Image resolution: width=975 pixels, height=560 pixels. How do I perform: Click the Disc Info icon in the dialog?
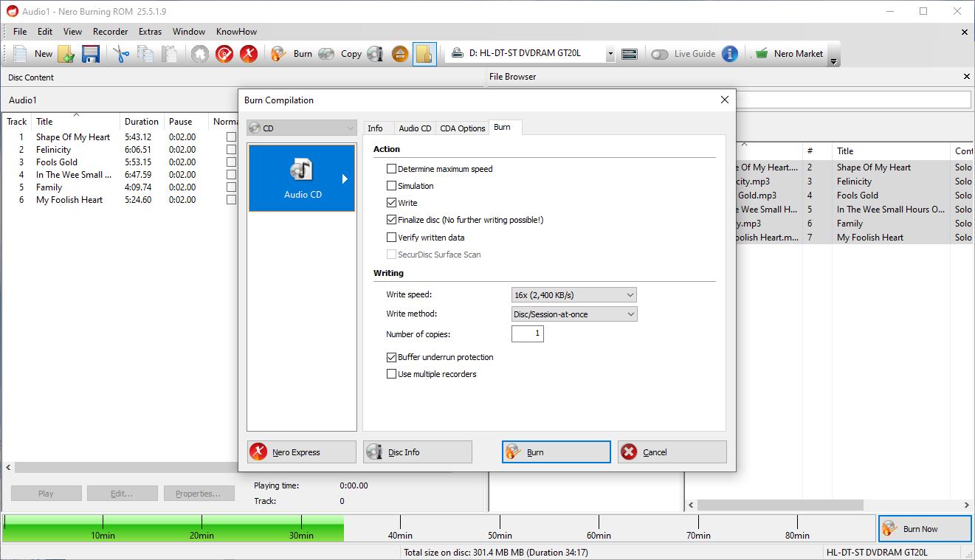pos(375,452)
